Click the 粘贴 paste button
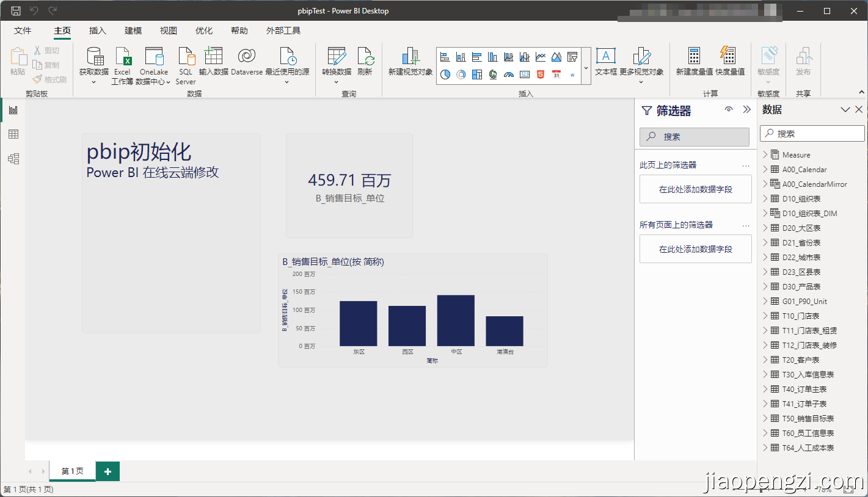 [18, 62]
